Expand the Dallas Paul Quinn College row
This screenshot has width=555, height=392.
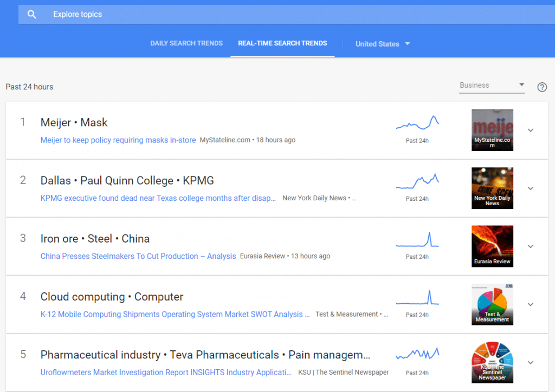531,188
